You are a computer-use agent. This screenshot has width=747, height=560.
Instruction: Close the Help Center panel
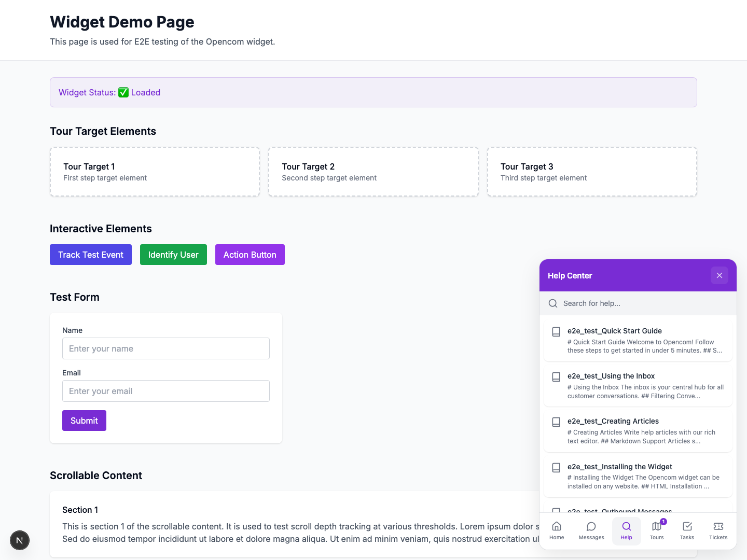click(720, 275)
